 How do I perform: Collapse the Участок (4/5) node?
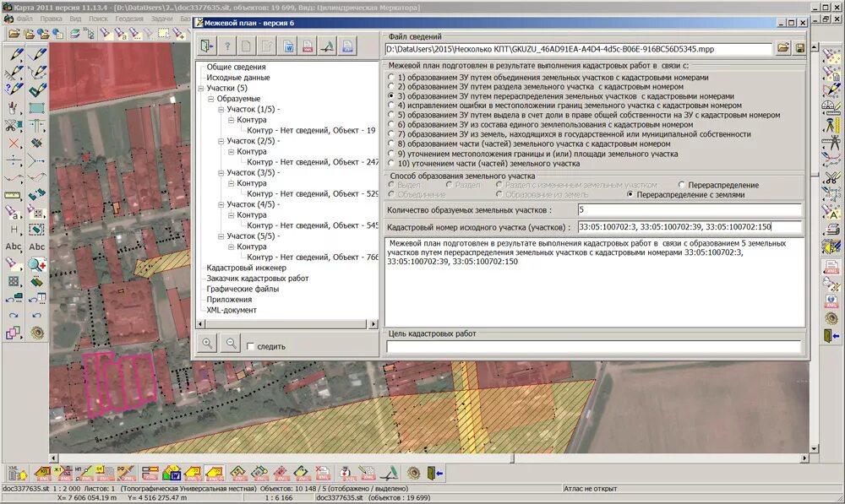click(x=221, y=204)
